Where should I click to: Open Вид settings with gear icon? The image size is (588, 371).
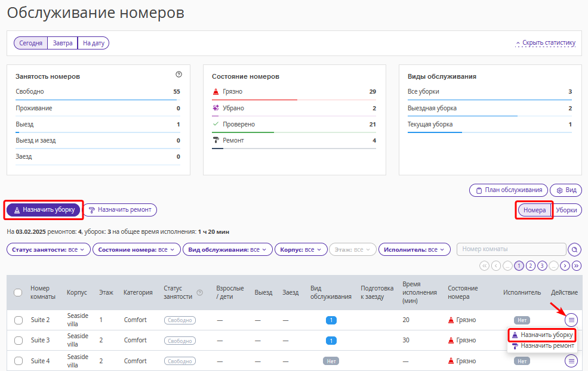point(565,190)
